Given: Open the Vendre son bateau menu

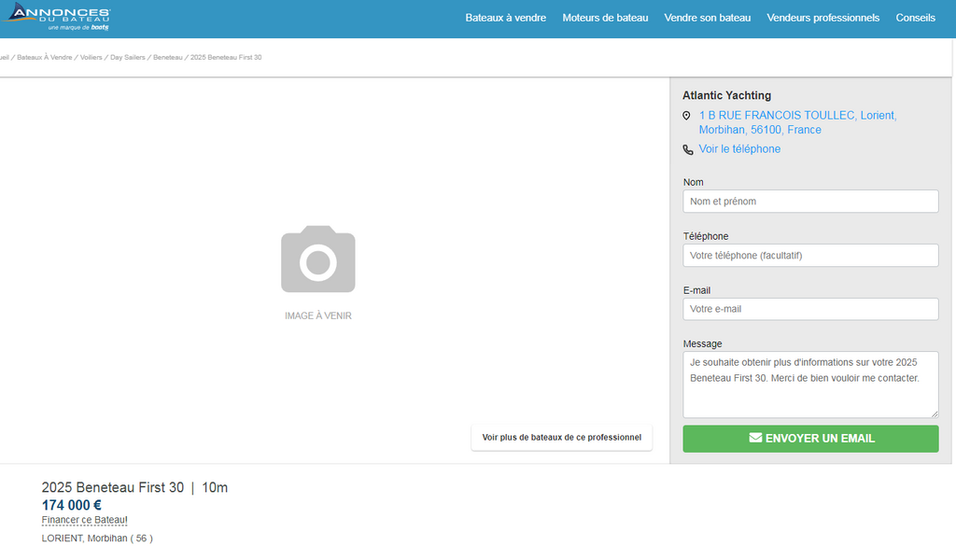Looking at the screenshot, I should [x=708, y=19].
